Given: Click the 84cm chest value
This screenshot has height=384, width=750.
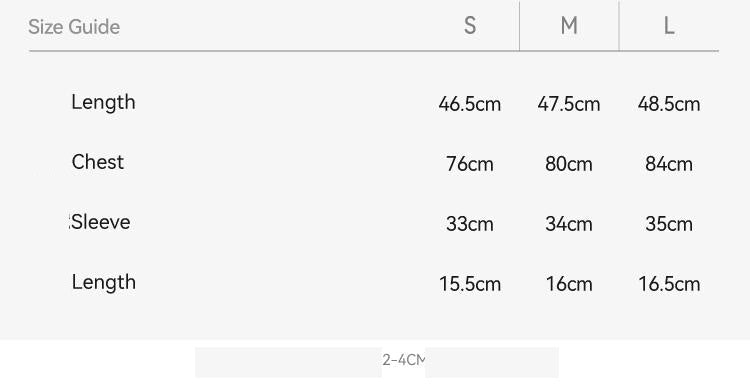Looking at the screenshot, I should point(669,164).
